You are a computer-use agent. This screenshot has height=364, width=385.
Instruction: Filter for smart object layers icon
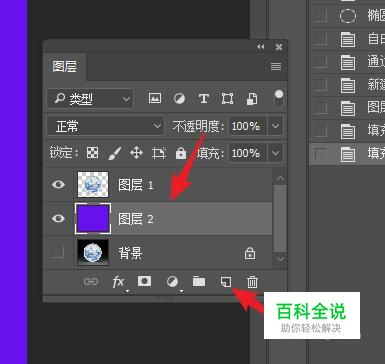coord(252,99)
